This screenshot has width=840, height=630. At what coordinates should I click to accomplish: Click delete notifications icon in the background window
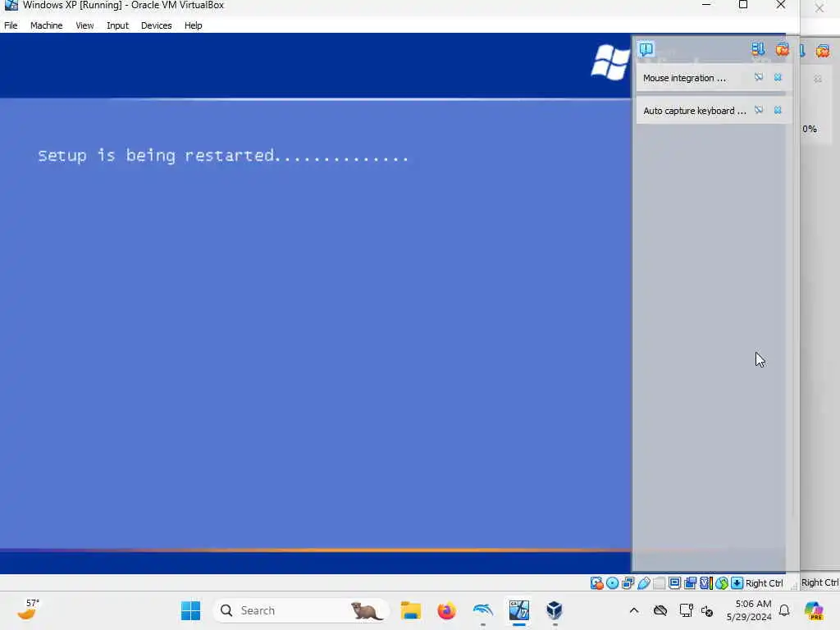pyautogui.click(x=822, y=51)
